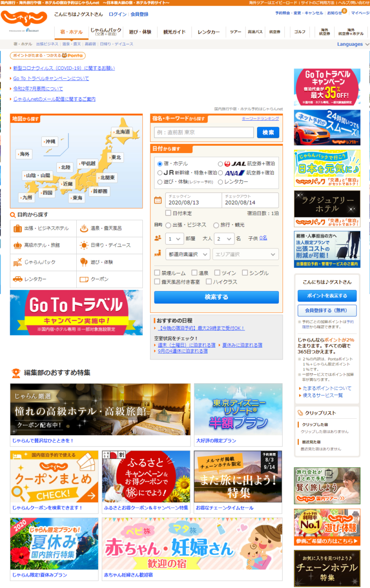This screenshot has height=588, width=370.
Task: Select 海外 on the map panel
Action: [x=25, y=154]
